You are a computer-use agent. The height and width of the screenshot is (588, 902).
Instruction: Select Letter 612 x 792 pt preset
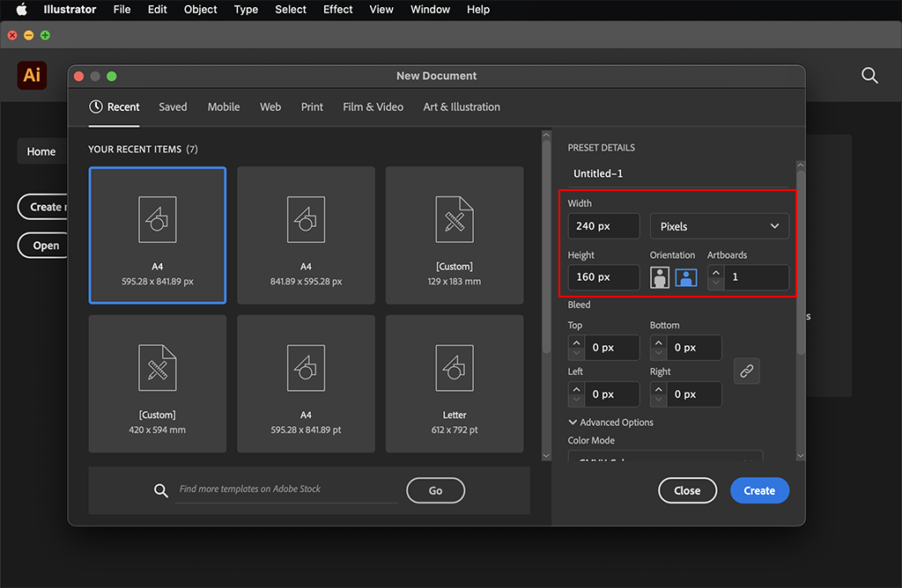coord(455,384)
